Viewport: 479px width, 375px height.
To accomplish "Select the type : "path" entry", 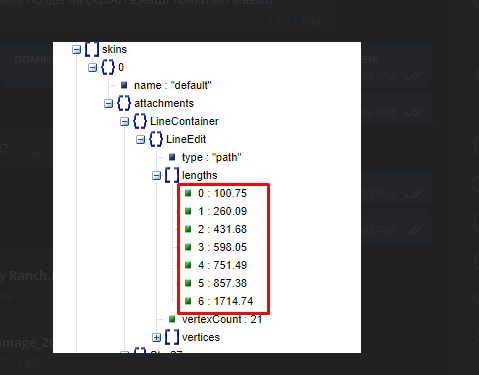I will [212, 157].
